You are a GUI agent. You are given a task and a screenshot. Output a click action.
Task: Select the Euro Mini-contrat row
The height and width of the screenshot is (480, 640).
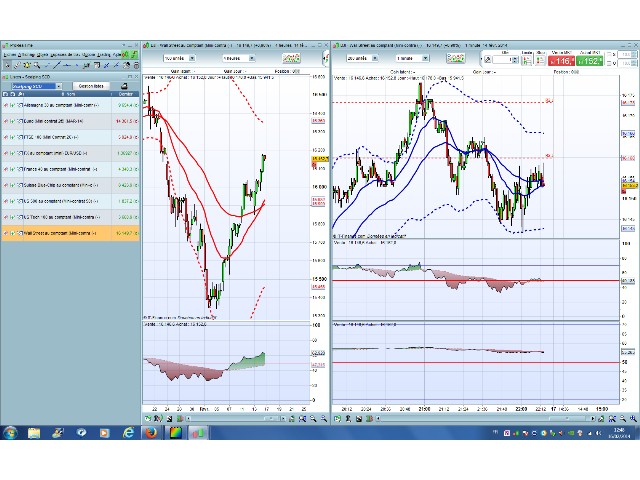click(x=70, y=121)
